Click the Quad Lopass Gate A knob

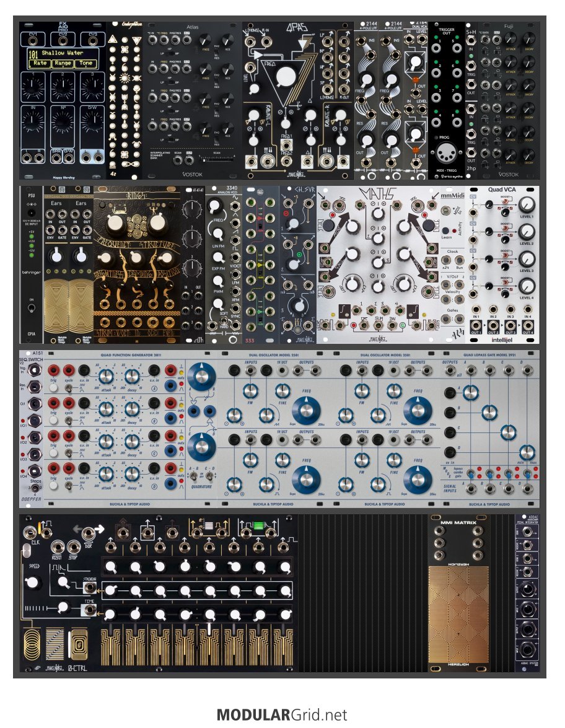click(x=470, y=392)
